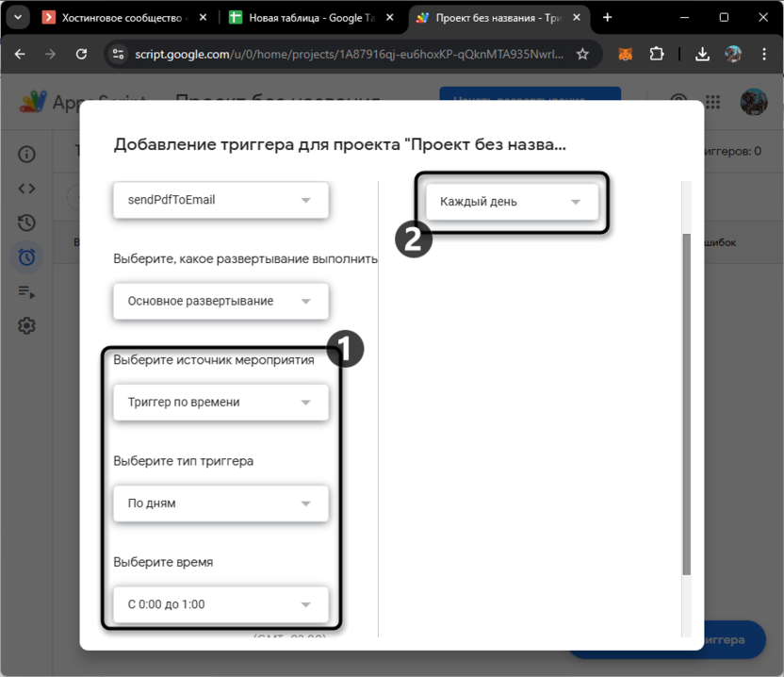Reload the page
This screenshot has width=784, height=677.
[x=81, y=54]
